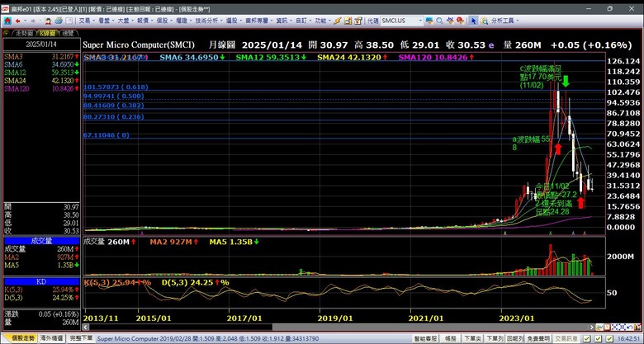Open the SMCI.US symbol code combo box
The width and height of the screenshot is (644, 344).
click(401, 21)
